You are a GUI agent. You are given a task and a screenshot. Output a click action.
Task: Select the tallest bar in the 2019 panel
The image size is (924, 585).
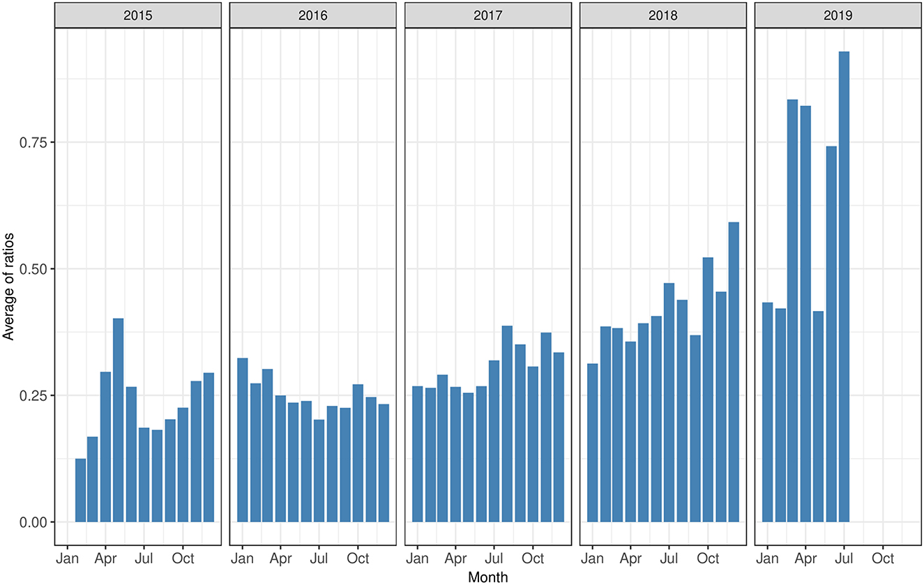point(845,287)
